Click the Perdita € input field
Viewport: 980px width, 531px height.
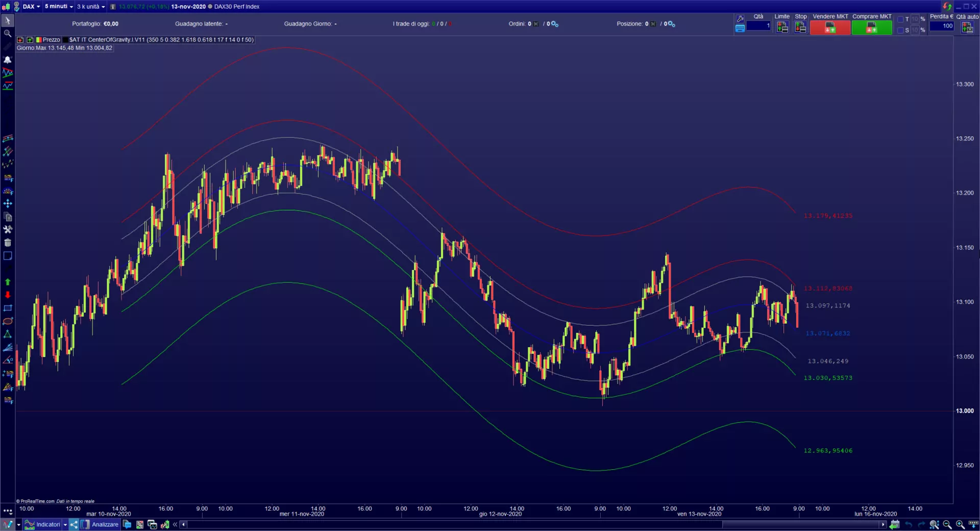pyautogui.click(x=942, y=26)
